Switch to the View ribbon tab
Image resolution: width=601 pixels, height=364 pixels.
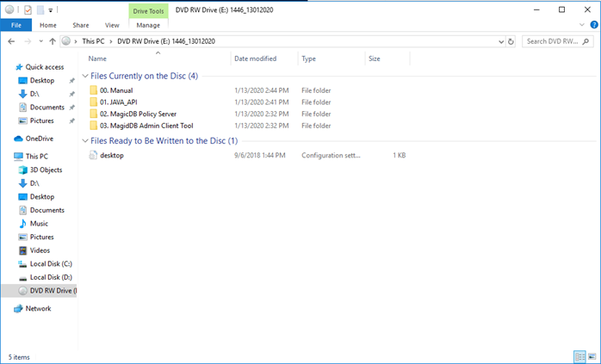112,25
